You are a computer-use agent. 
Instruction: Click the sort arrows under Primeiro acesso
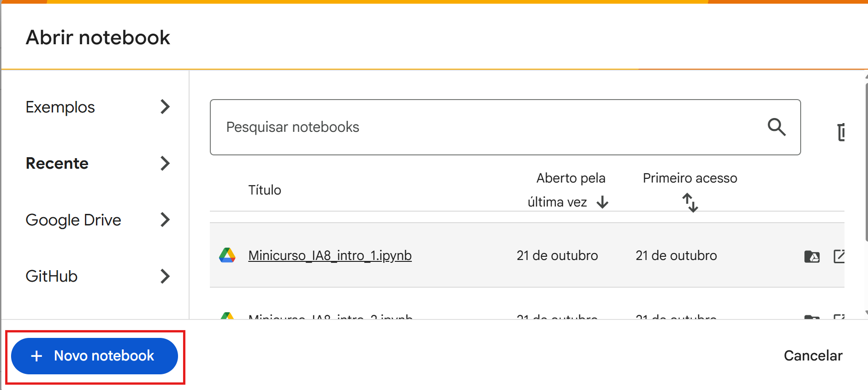pos(690,202)
